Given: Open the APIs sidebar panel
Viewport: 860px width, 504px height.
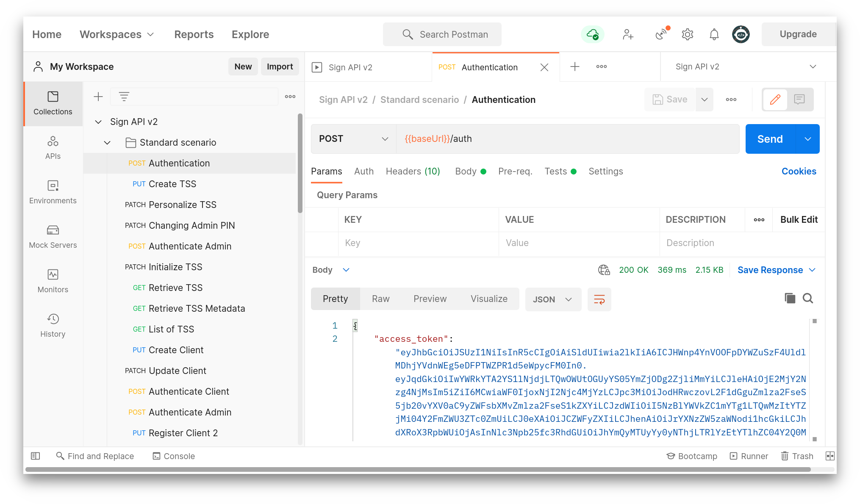Looking at the screenshot, I should pyautogui.click(x=53, y=148).
